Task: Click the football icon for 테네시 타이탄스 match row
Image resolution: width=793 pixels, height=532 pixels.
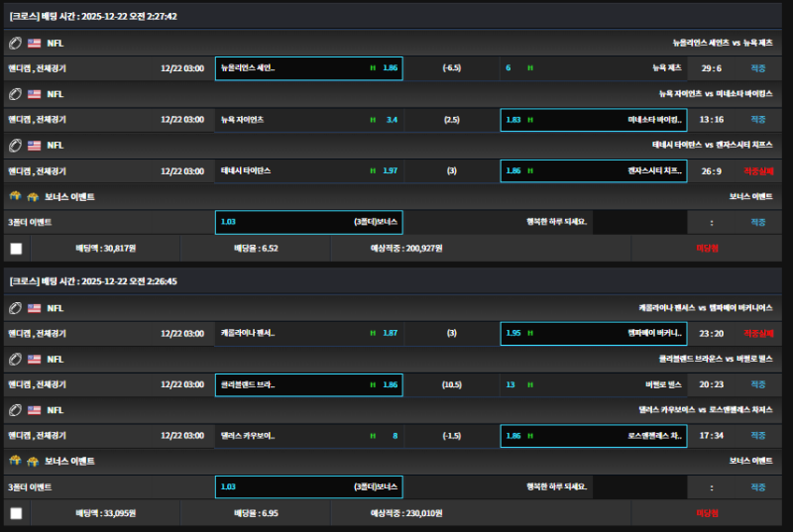Action: [x=16, y=146]
